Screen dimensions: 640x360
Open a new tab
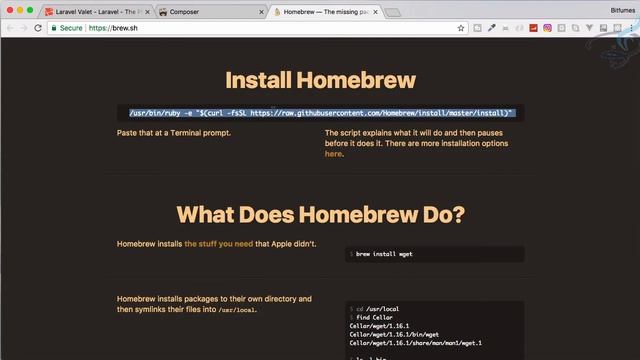pyautogui.click(x=393, y=13)
